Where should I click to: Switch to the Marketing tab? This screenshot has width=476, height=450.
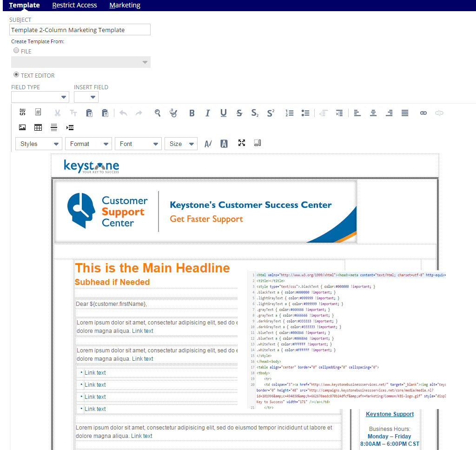pyautogui.click(x=125, y=5)
